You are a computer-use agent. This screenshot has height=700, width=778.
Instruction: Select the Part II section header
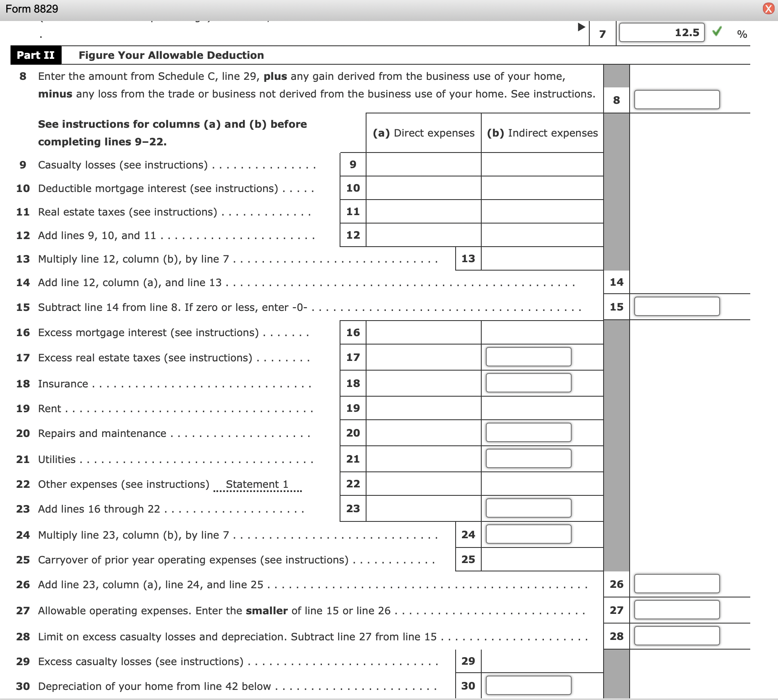coord(35,55)
